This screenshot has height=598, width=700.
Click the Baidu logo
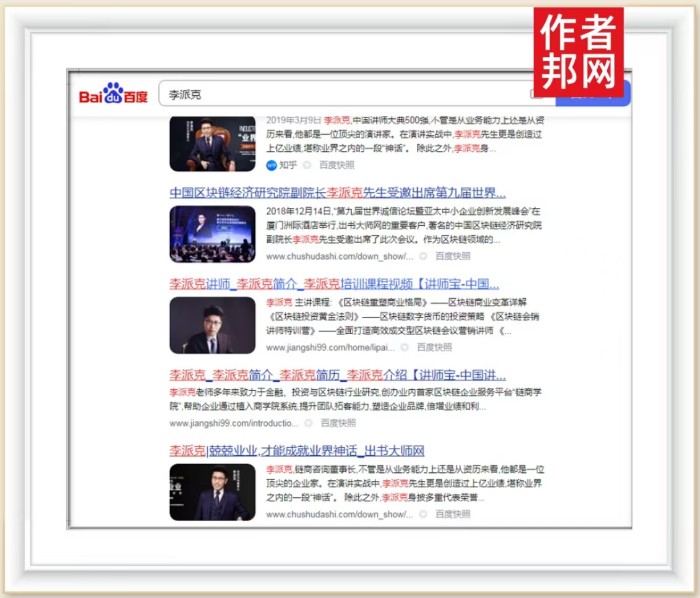pos(113,95)
